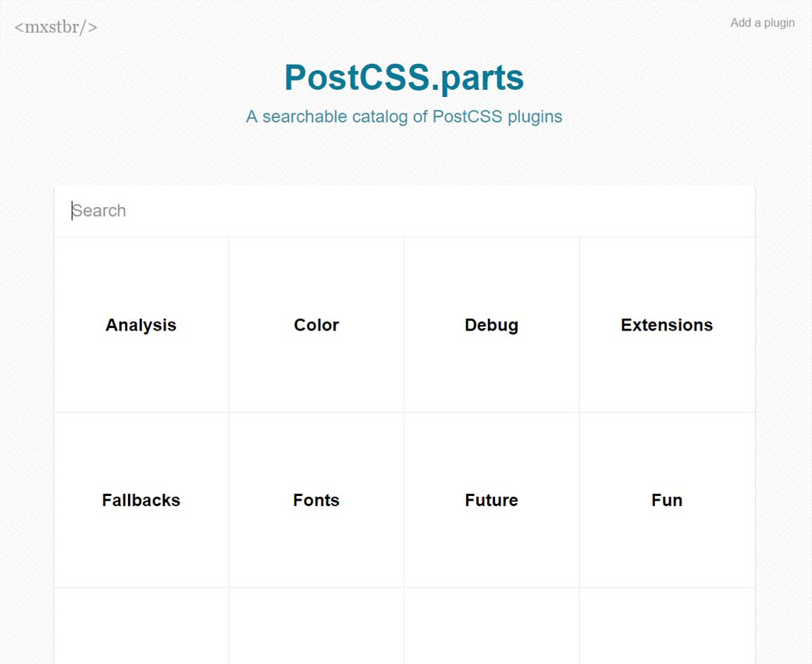Click the PostCSS.parts title heading
Image resolution: width=812 pixels, height=664 pixels.
point(404,77)
